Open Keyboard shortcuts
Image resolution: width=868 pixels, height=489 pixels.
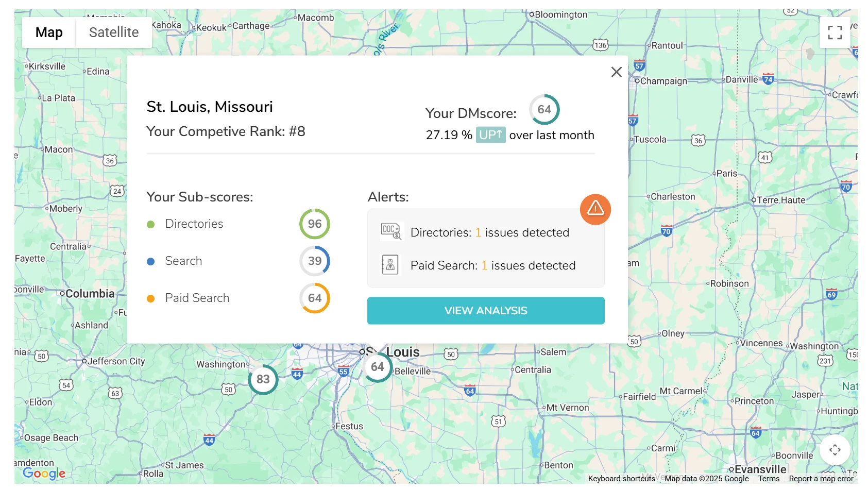coord(621,479)
